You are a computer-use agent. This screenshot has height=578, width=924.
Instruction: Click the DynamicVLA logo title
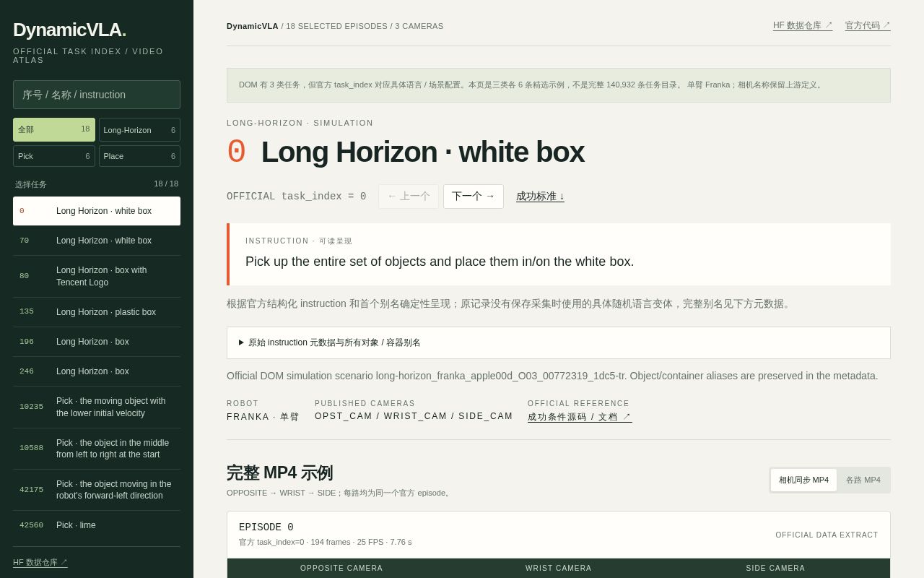click(69, 30)
